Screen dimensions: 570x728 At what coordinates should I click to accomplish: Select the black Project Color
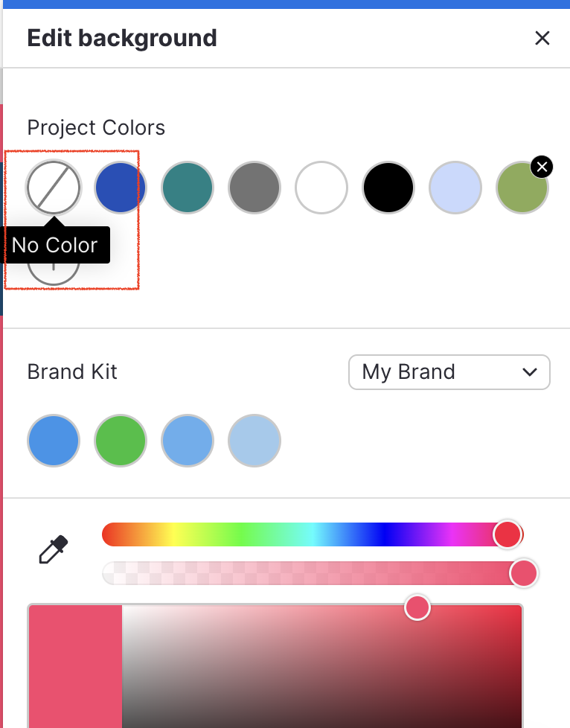pyautogui.click(x=388, y=188)
